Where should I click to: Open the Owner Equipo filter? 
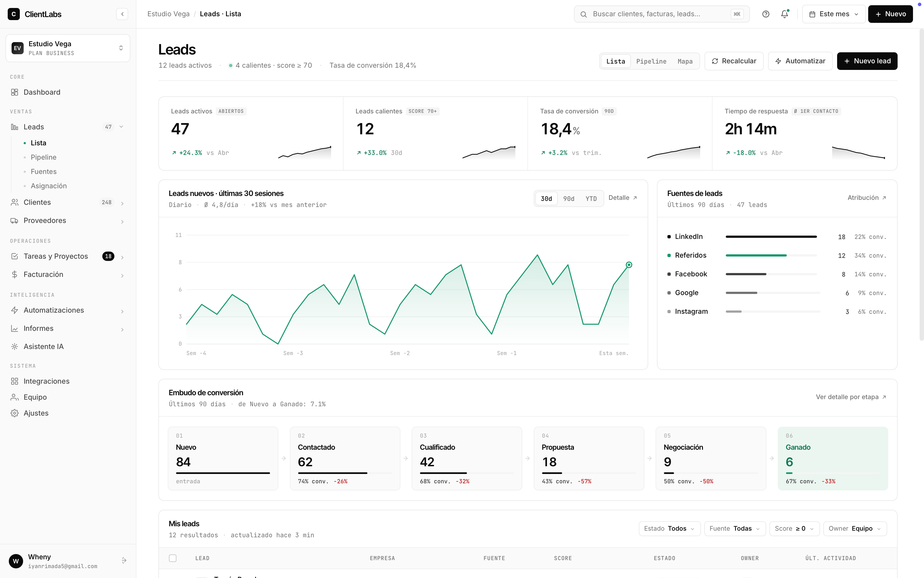(x=855, y=529)
